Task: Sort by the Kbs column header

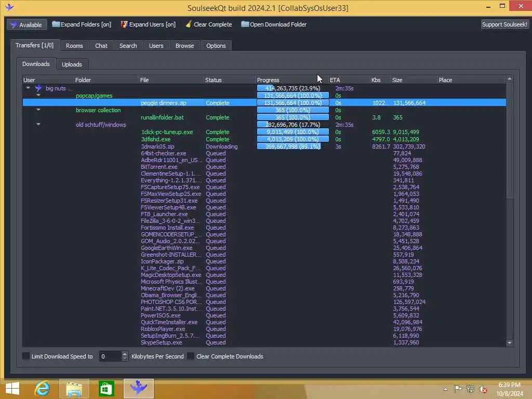Action: pos(380,80)
